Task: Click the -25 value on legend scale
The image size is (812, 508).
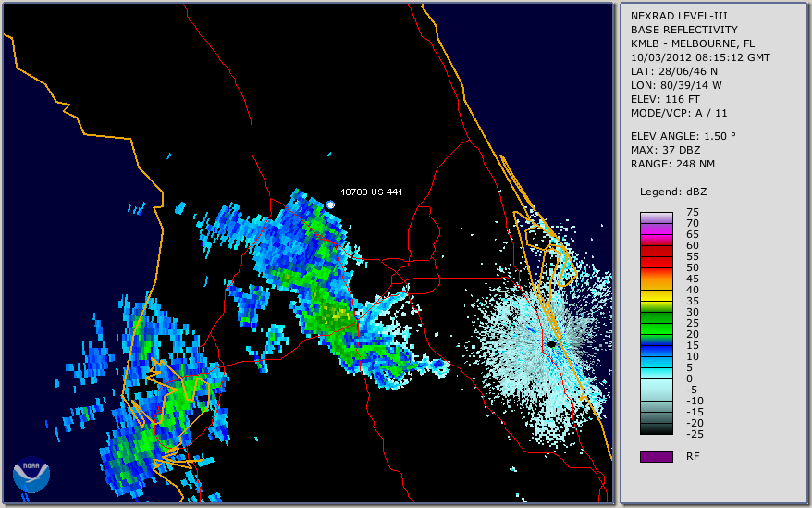Action: pos(694,434)
